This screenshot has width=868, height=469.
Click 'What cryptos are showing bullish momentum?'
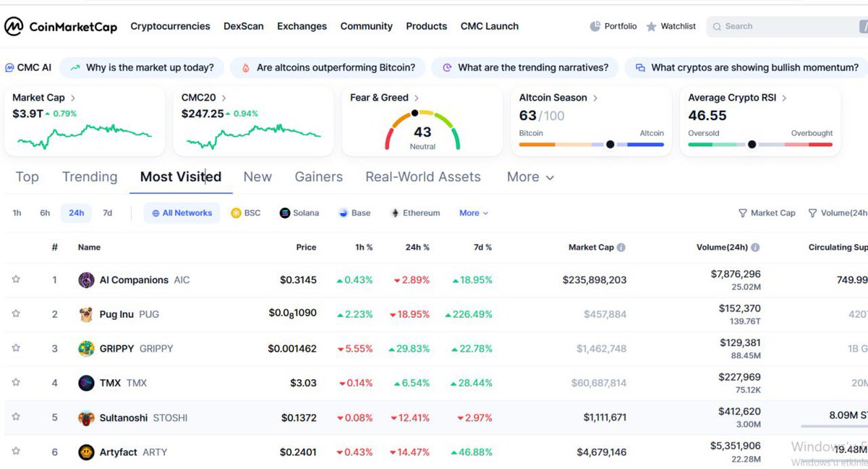pyautogui.click(x=746, y=67)
